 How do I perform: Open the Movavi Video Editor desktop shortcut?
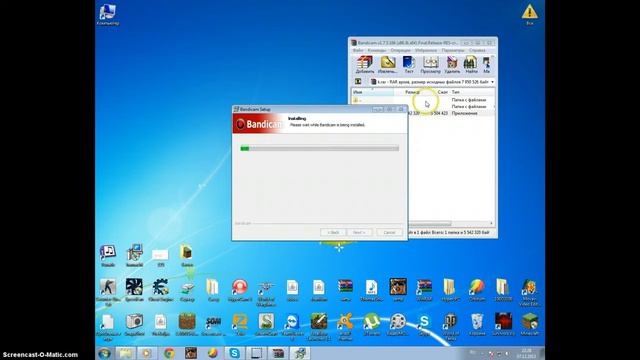[x=529, y=292]
